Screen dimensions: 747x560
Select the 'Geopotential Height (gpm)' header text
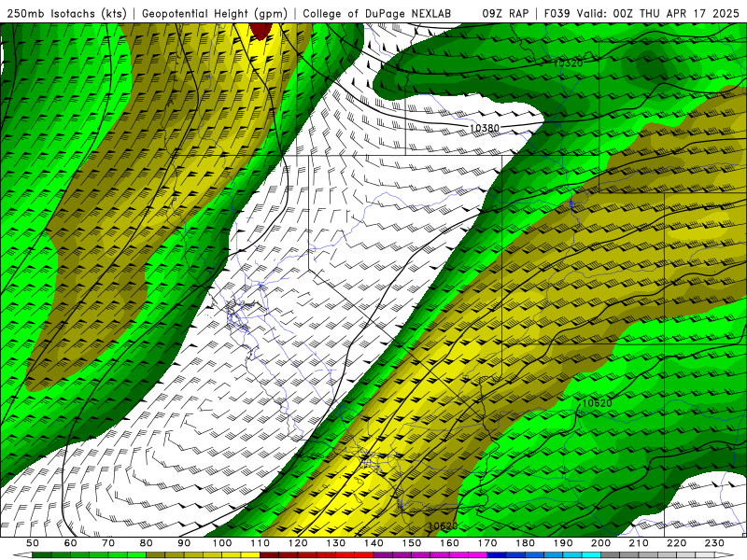(x=215, y=14)
